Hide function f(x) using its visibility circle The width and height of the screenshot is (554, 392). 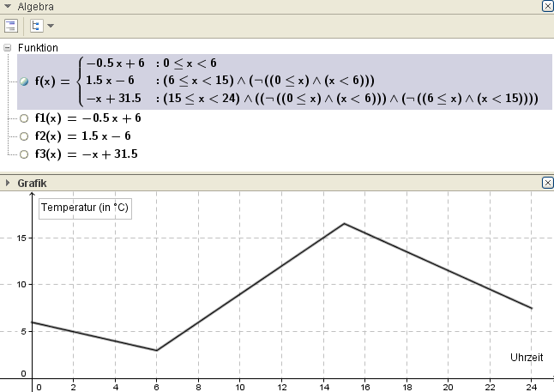pyautogui.click(x=24, y=81)
